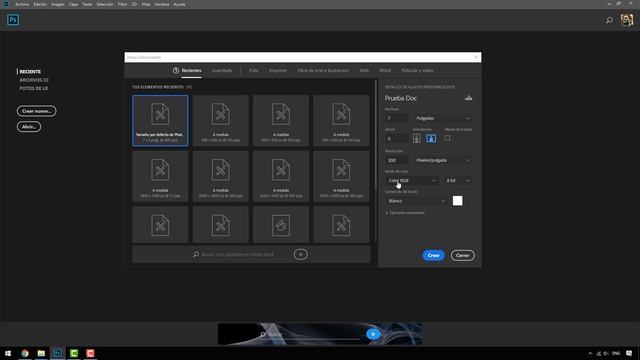Image resolution: width=640 pixels, height=360 pixels.
Task: Click the width field containing 7
Action: [396, 118]
